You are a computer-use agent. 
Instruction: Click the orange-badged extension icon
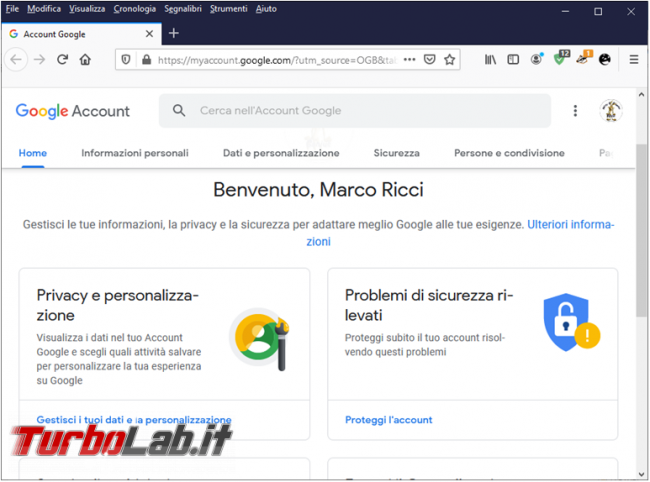click(584, 58)
